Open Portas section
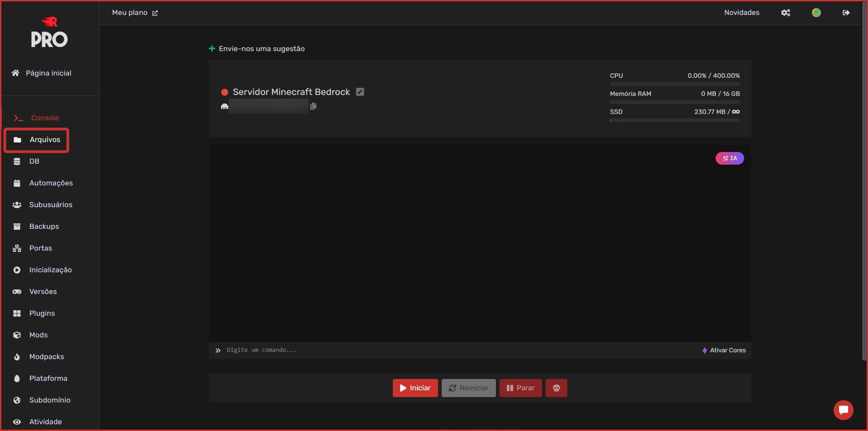 coord(33,248)
